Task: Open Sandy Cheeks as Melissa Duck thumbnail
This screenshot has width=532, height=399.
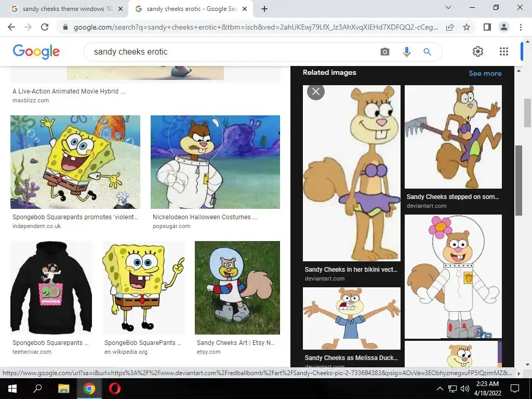Action: (352, 318)
